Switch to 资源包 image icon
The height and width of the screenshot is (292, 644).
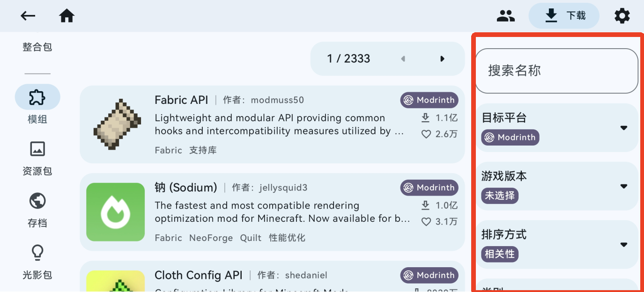point(37,149)
